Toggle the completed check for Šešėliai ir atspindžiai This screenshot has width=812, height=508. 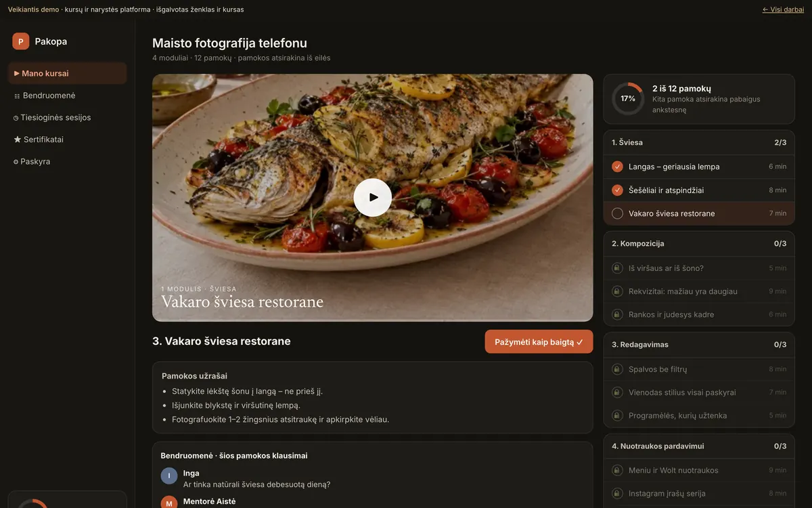(617, 190)
